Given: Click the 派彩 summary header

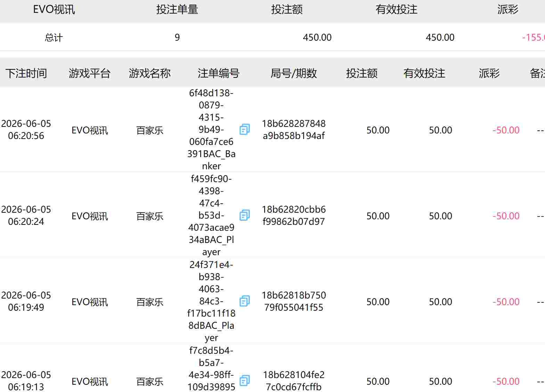Looking at the screenshot, I should (x=508, y=9).
